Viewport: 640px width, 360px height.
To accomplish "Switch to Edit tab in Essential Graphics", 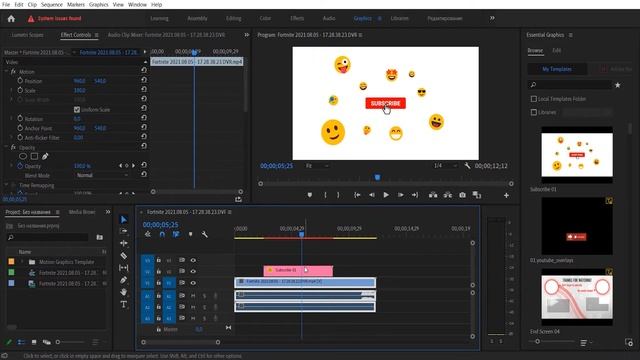I will (556, 50).
